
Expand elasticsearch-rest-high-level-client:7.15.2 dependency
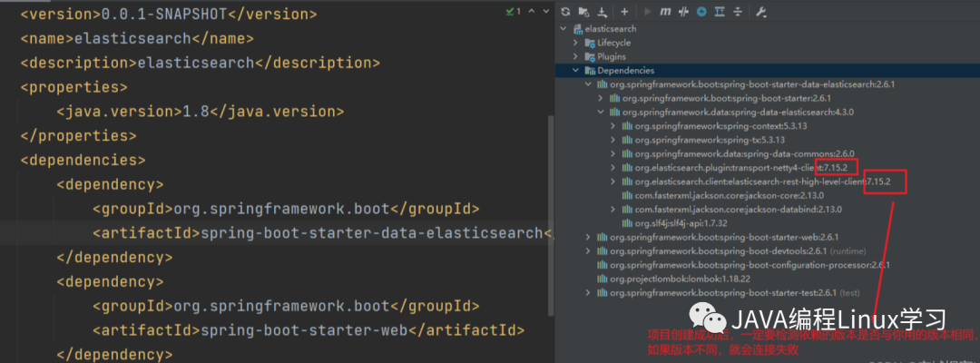click(x=613, y=181)
